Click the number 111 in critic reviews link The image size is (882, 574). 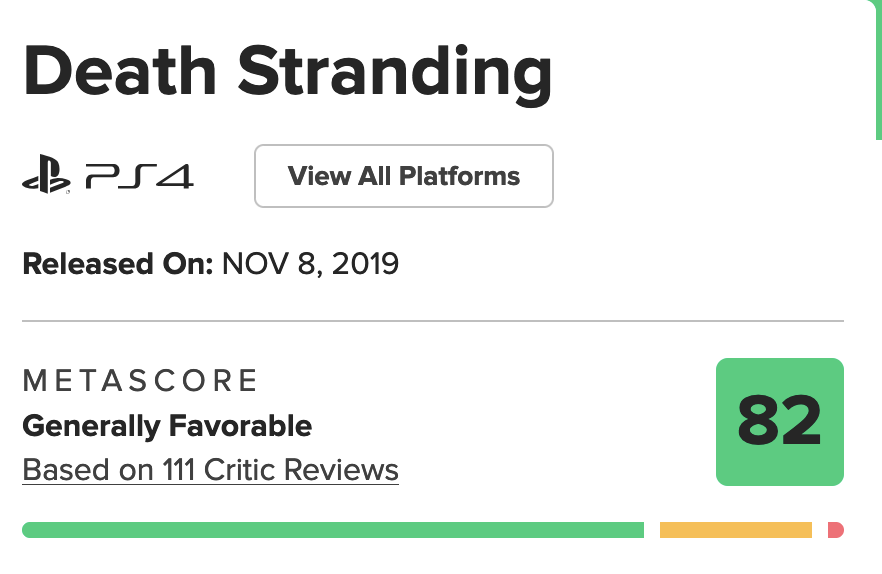coord(177,469)
